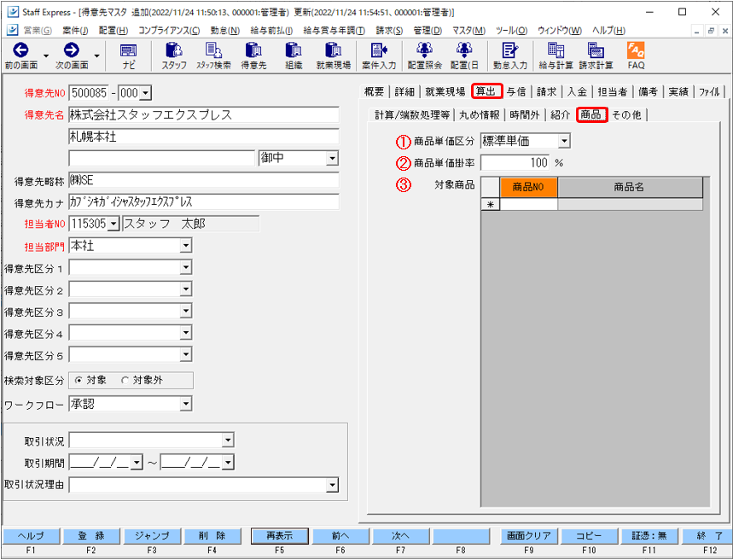Image resolution: width=733 pixels, height=560 pixels.
Task: Open the 配置照会 toolbar icon
Action: click(x=424, y=50)
